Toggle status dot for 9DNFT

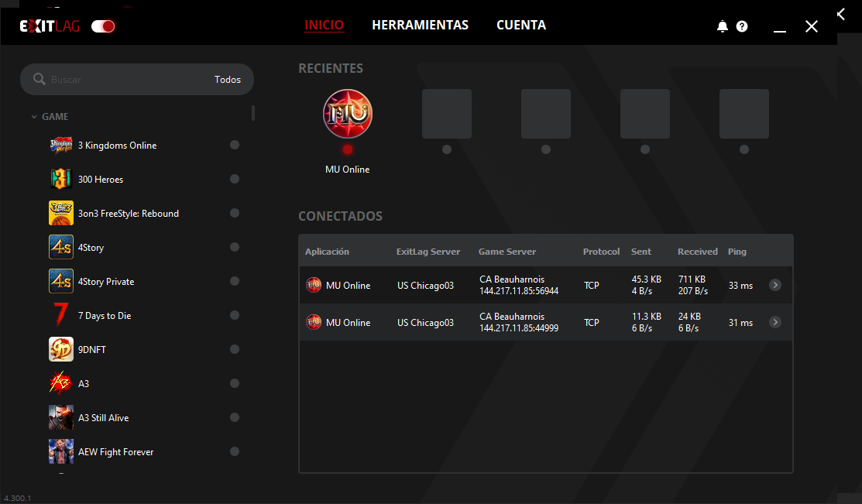tap(235, 350)
